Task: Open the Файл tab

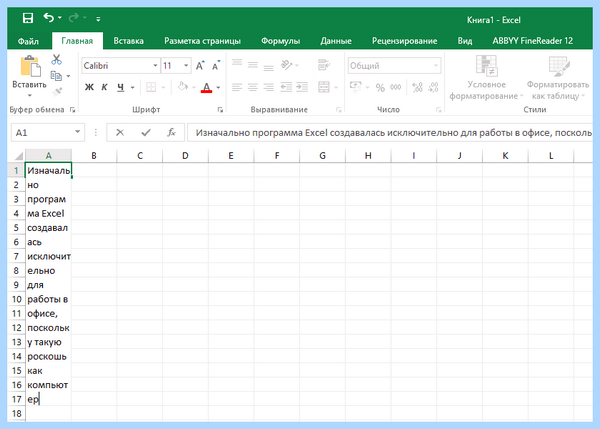Action: point(28,41)
